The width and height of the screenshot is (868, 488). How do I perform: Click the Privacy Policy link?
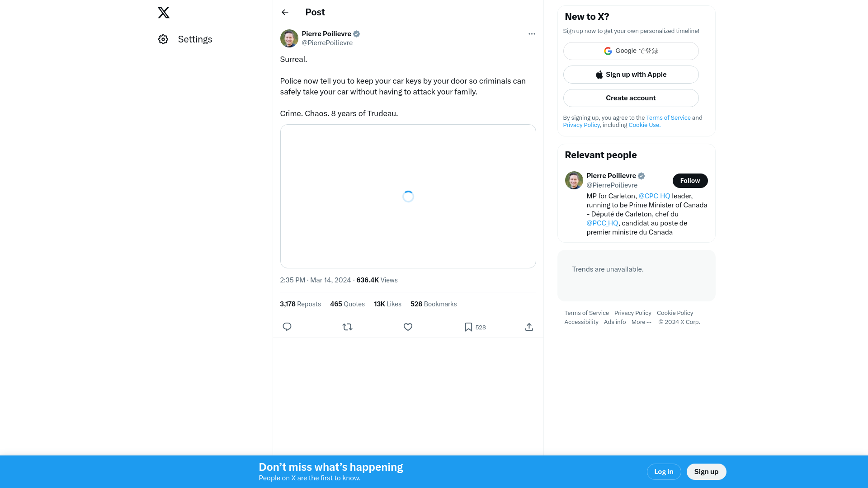(x=582, y=125)
